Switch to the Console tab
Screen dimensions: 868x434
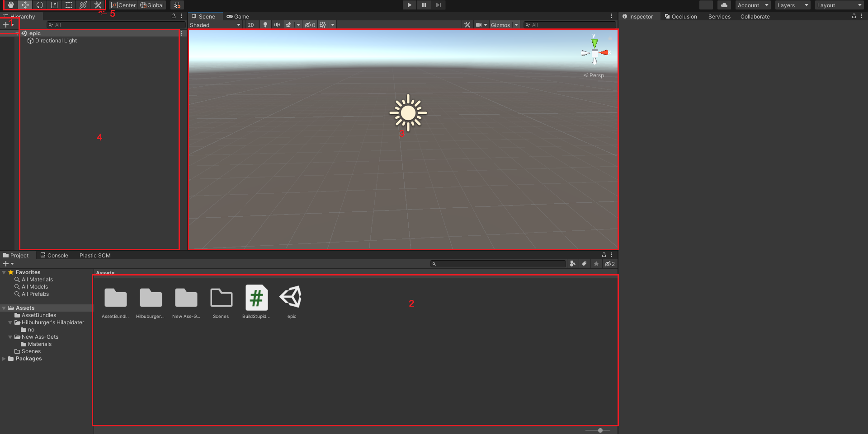(x=54, y=256)
